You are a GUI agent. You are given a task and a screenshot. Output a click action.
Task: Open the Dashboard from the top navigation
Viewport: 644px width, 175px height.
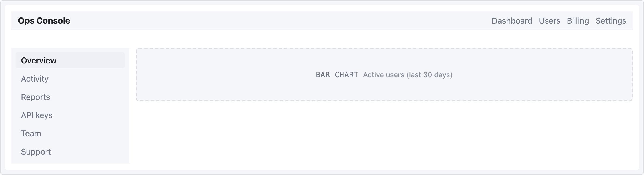[512, 20]
